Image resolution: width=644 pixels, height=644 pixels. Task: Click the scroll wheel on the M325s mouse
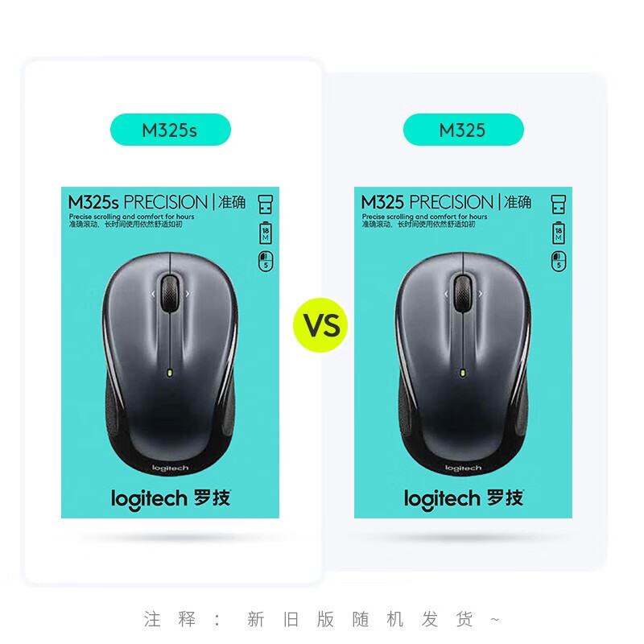pos(170,293)
